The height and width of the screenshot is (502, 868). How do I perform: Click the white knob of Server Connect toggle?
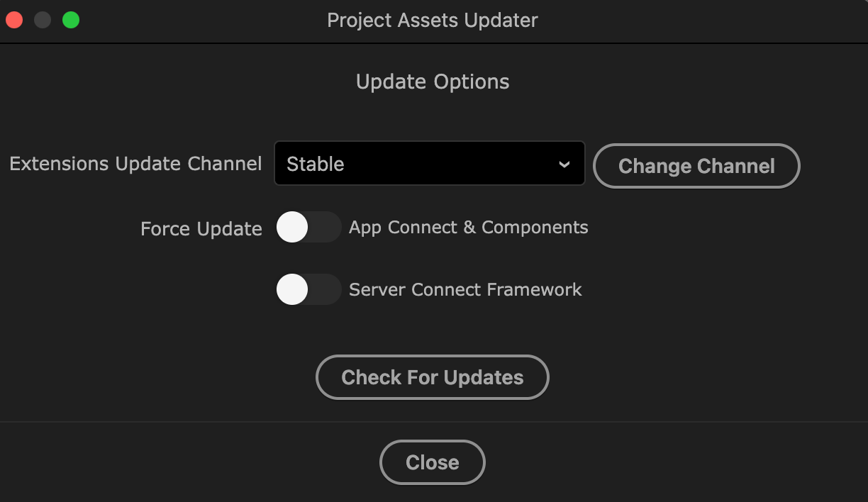pos(292,289)
